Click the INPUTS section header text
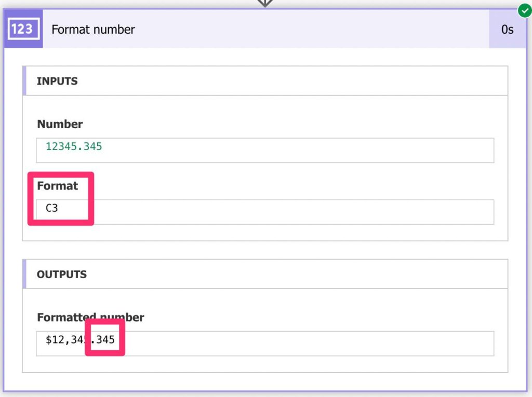Viewport: 532px width, 397px height. (57, 81)
